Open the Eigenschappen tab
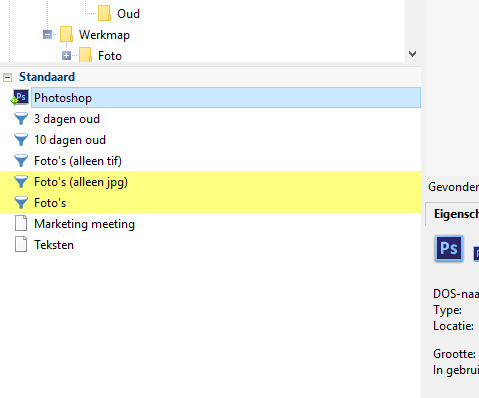The width and height of the screenshot is (479, 398). click(453, 214)
